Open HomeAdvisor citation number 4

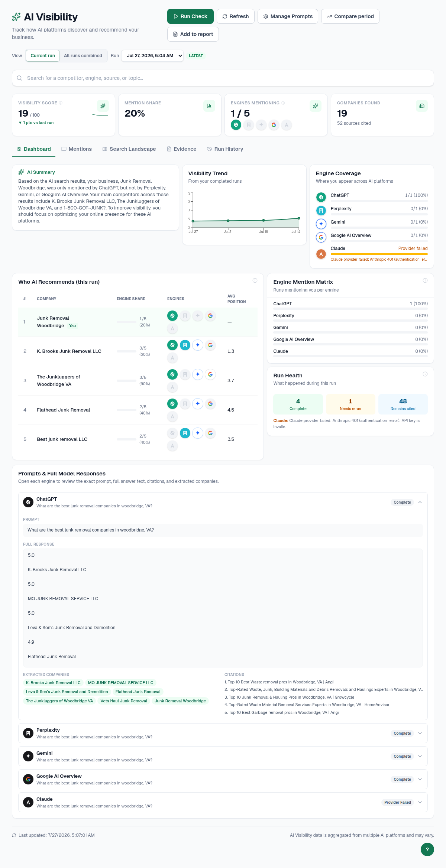[307, 705]
